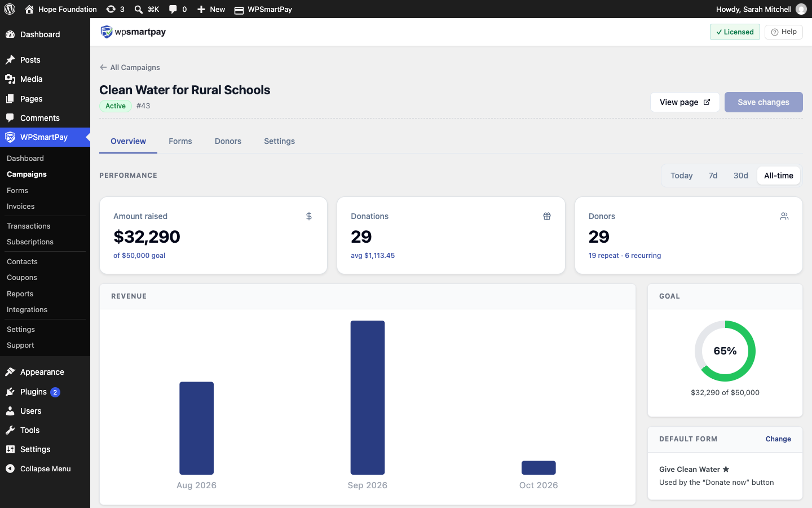Click the user avatar beside Sarah Mitchell
This screenshot has height=508, width=812.
click(801, 9)
